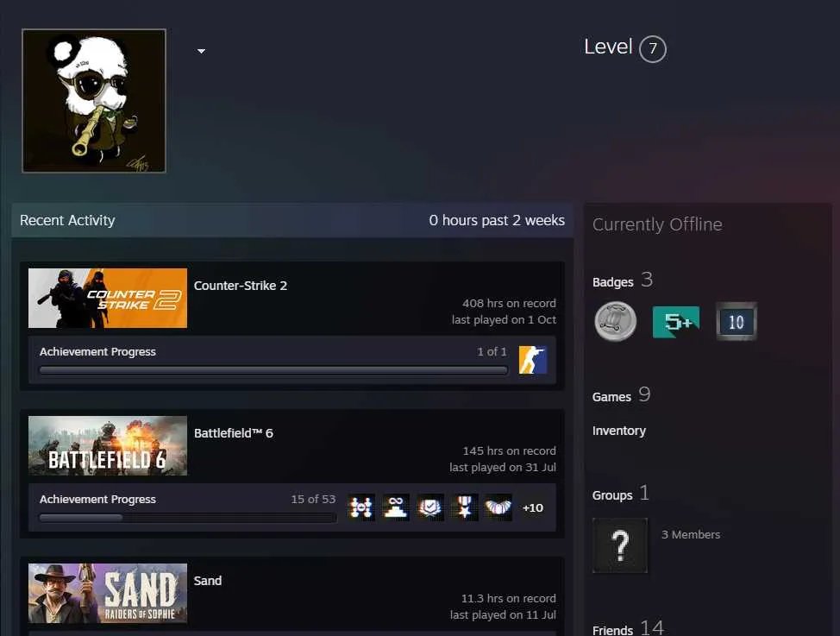840x636 pixels.
Task: Click the Battlefield 6 achievement progress bar
Action: coord(188,518)
